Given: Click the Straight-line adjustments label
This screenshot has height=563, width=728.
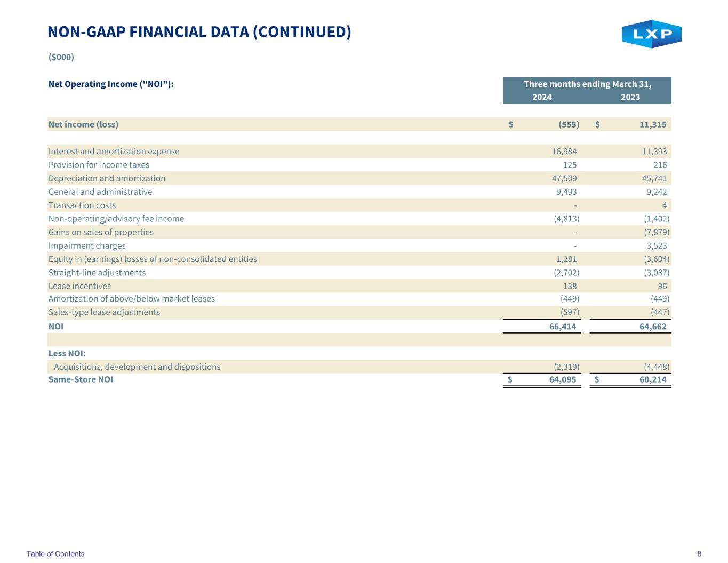Looking at the screenshot, I should (97, 273).
